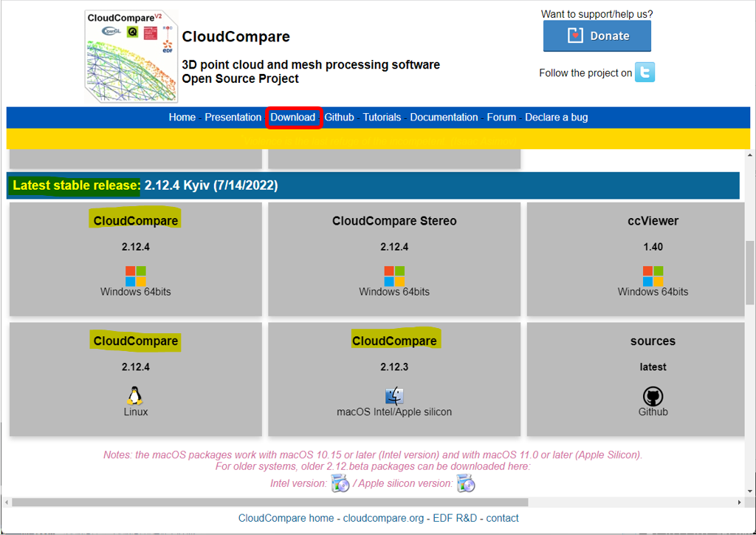Click the CloudCompare logo image
The image size is (756, 535).
pyautogui.click(x=131, y=56)
